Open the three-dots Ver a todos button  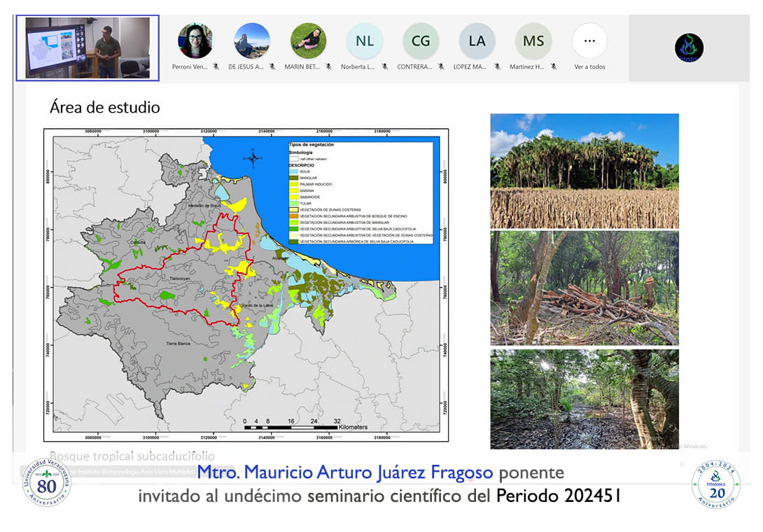tap(589, 41)
